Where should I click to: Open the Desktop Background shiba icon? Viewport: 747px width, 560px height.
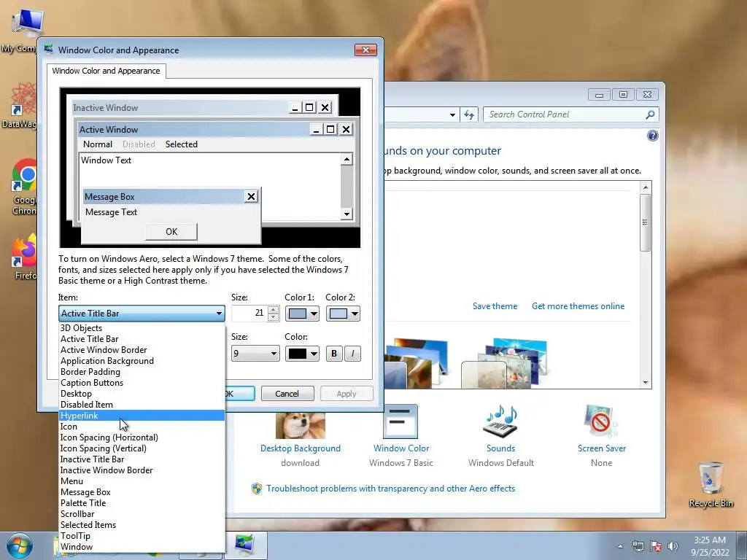click(300, 425)
